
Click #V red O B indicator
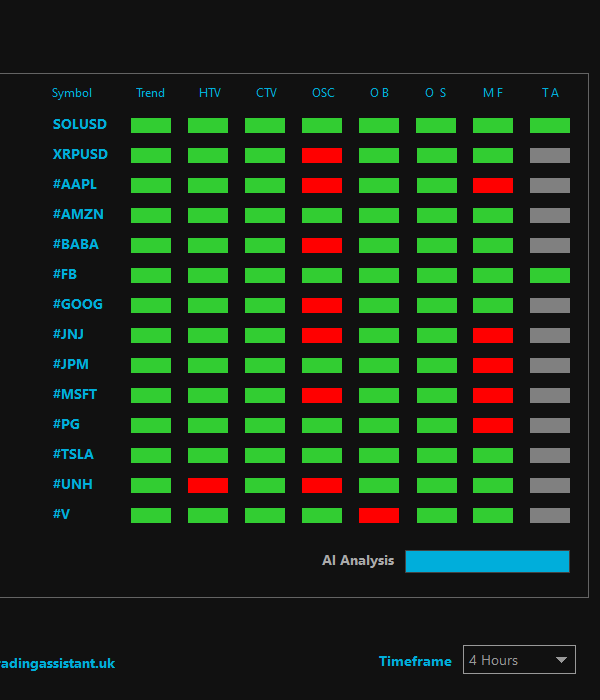(x=379, y=515)
